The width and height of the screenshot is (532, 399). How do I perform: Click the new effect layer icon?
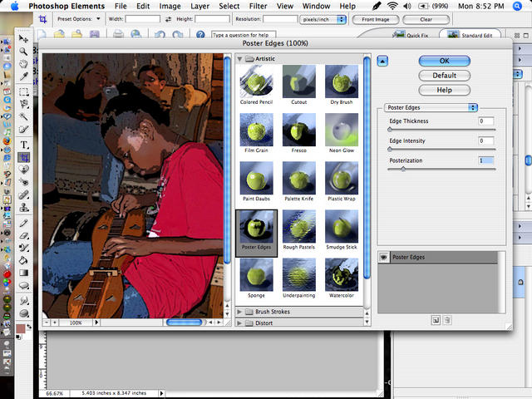point(436,320)
